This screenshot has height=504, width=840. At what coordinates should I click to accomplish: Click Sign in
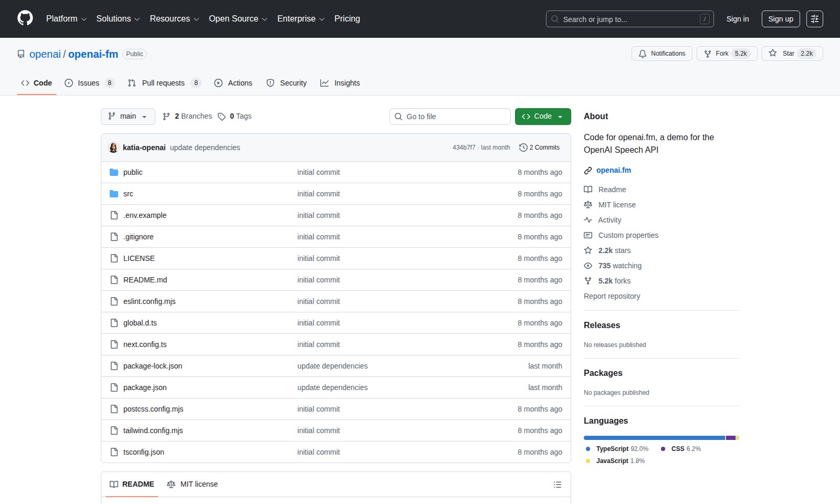click(x=738, y=19)
